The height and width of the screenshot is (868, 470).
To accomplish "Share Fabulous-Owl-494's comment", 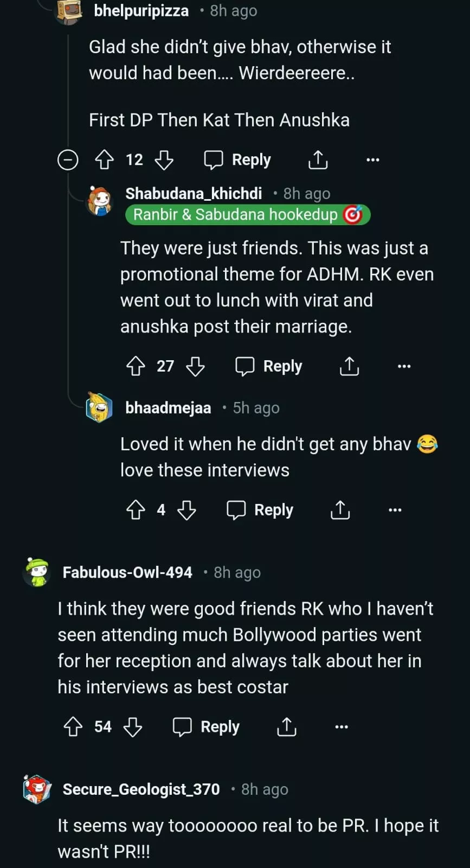I will (287, 727).
